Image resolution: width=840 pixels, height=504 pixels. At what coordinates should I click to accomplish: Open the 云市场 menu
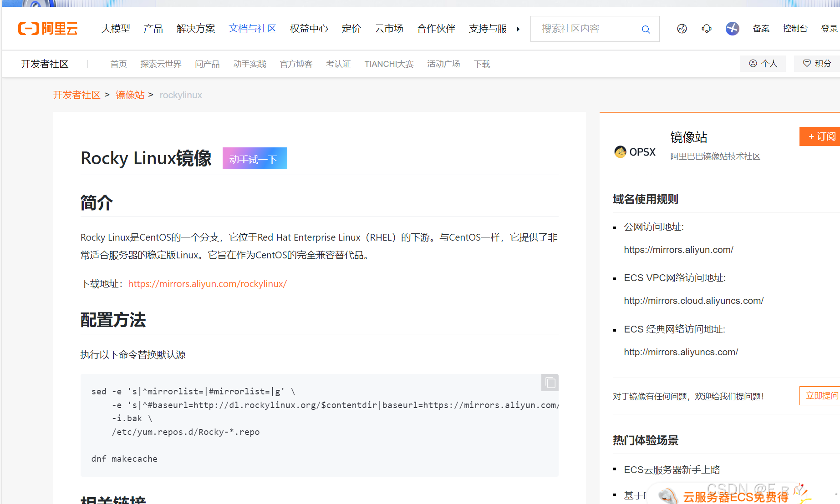[389, 29]
